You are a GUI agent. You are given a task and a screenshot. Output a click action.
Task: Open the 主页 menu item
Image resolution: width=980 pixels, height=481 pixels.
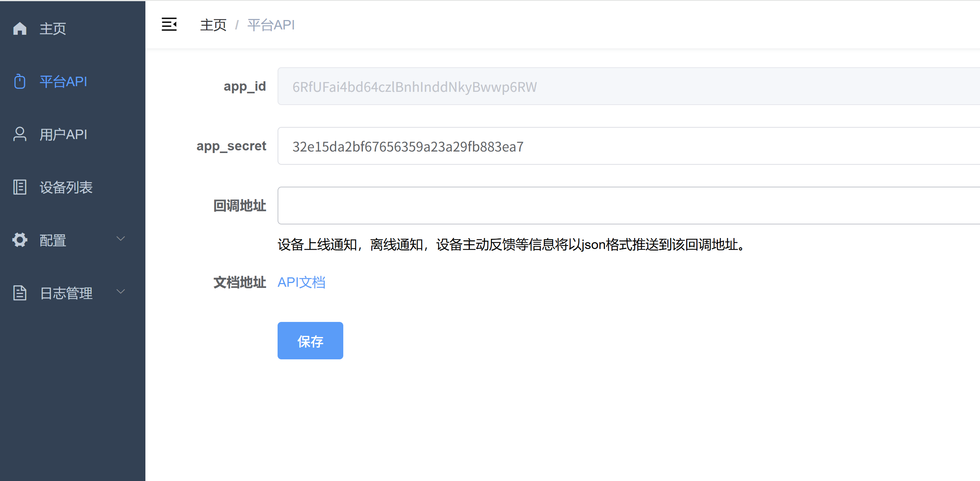pyautogui.click(x=53, y=29)
